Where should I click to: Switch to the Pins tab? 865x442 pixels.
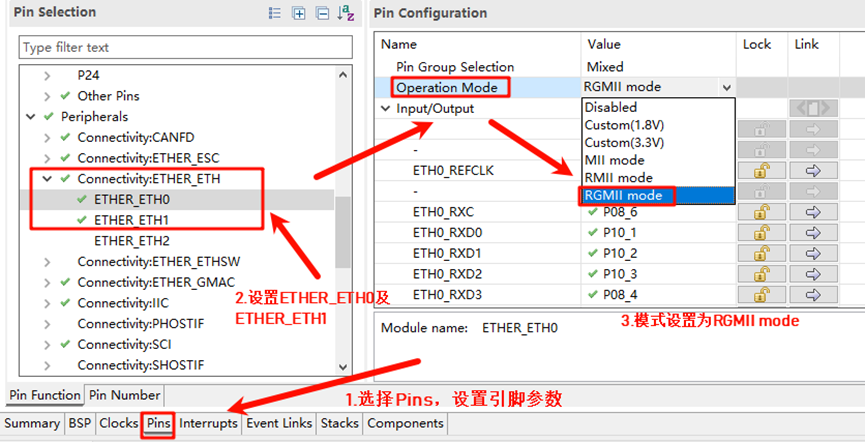tap(158, 423)
